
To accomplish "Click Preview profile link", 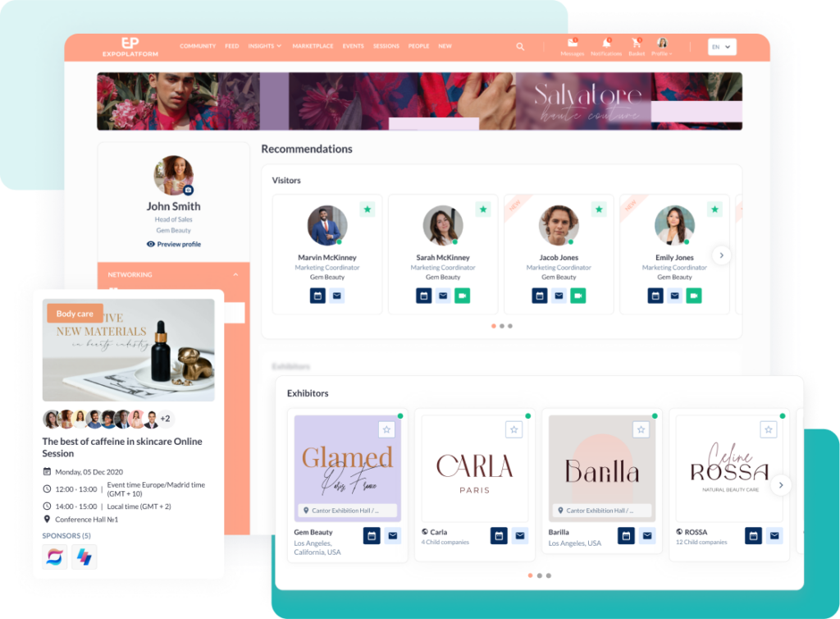I will 174,245.
